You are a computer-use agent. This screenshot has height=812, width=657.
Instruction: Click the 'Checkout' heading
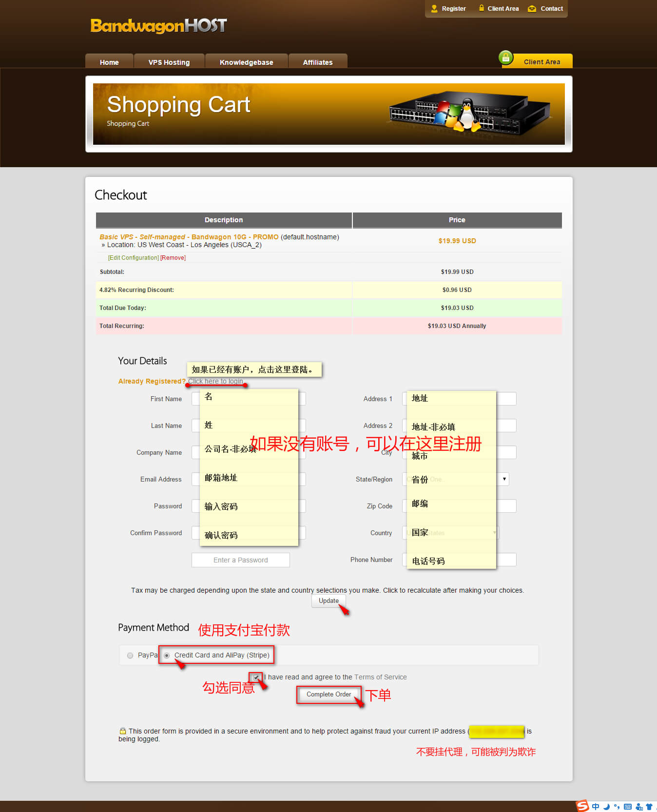pos(121,195)
